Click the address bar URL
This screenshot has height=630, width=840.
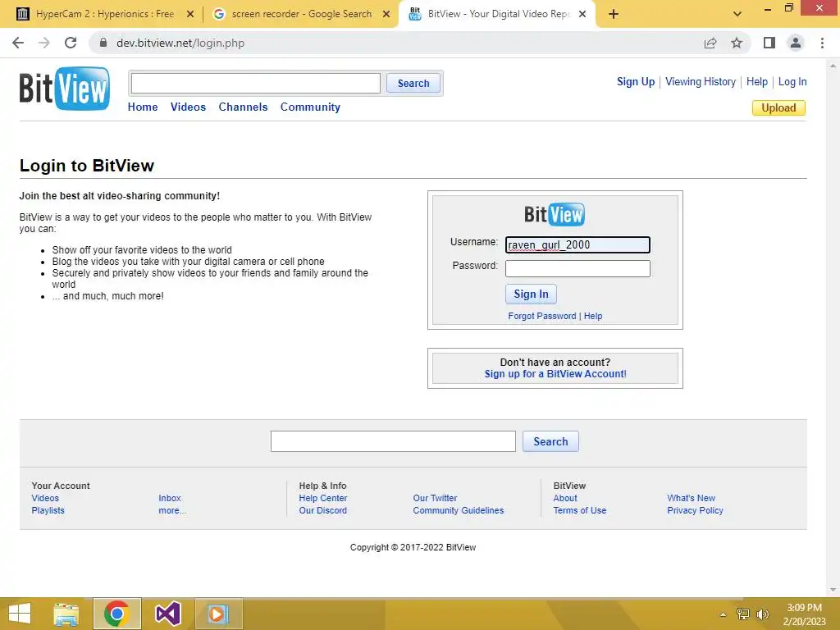click(x=180, y=43)
